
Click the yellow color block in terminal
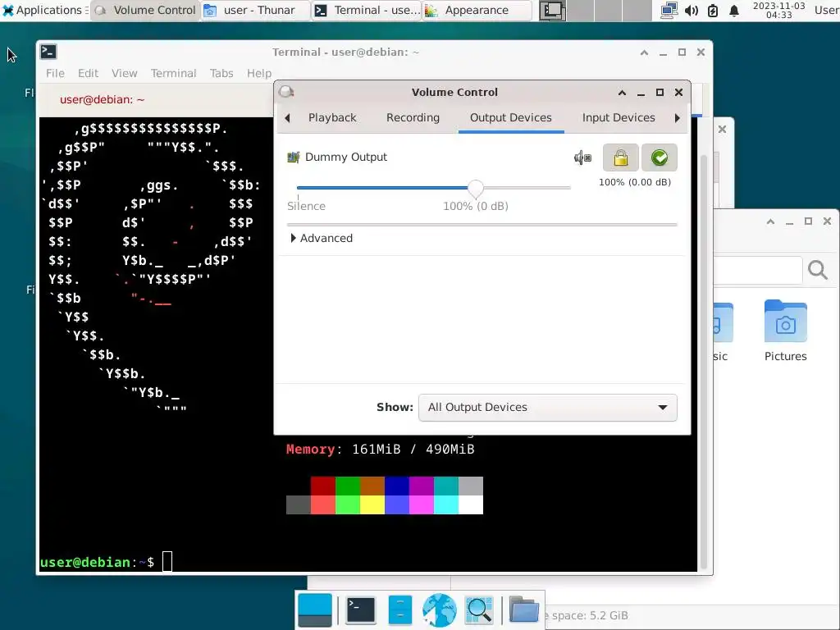point(372,504)
